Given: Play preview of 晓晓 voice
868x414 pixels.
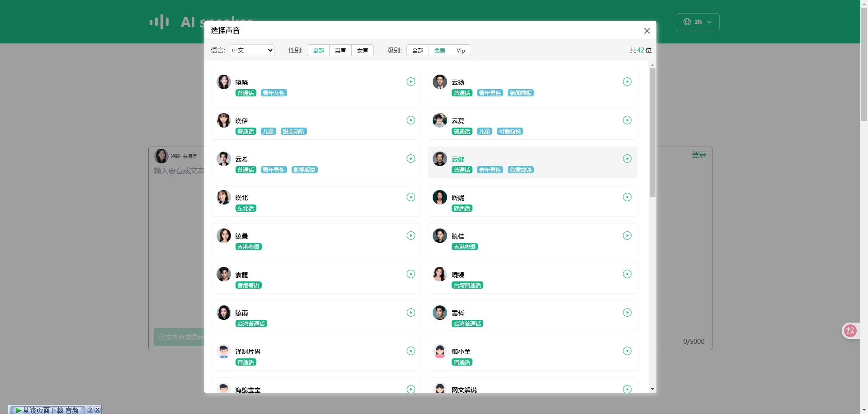Looking at the screenshot, I should pyautogui.click(x=410, y=82).
